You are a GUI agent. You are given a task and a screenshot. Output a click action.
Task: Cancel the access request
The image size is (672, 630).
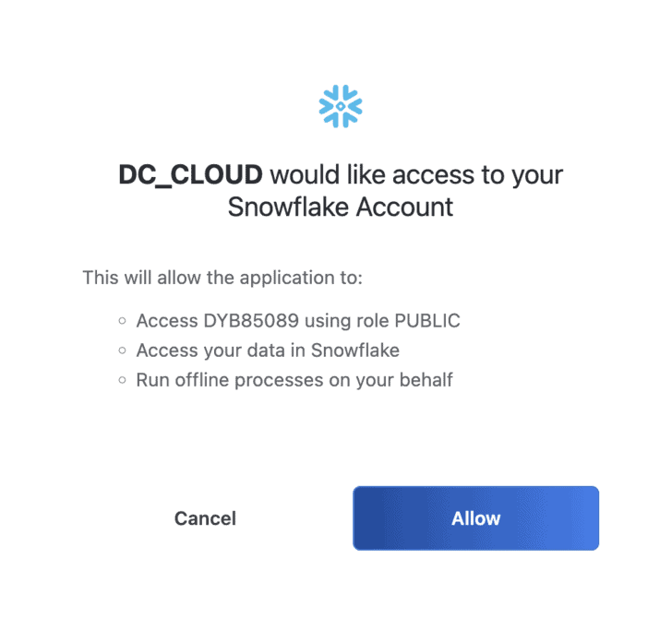[205, 518]
